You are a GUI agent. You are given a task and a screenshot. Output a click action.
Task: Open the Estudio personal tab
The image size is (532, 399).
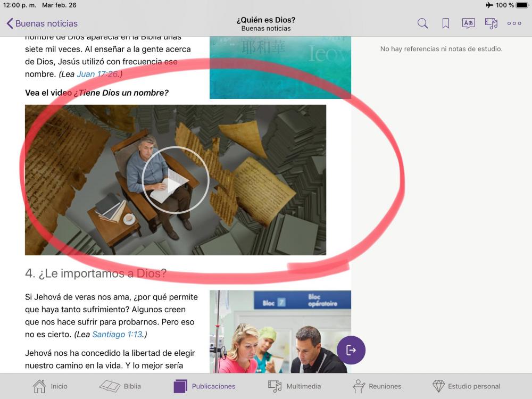tap(466, 386)
